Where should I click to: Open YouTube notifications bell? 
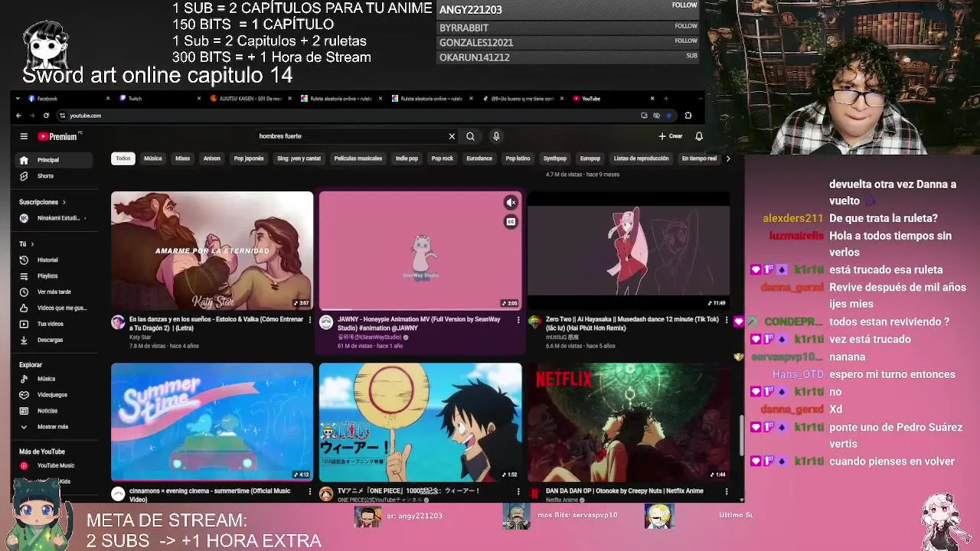click(699, 136)
